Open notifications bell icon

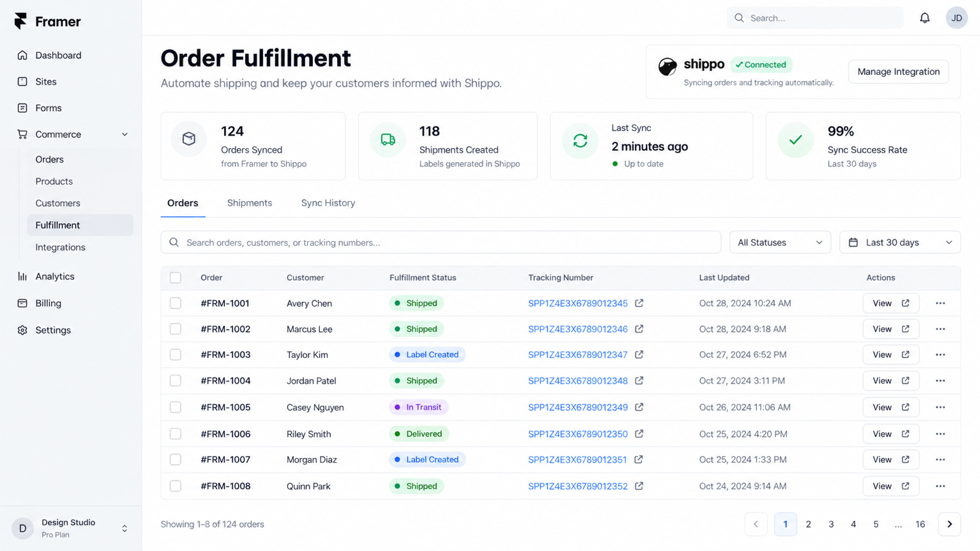tap(924, 18)
